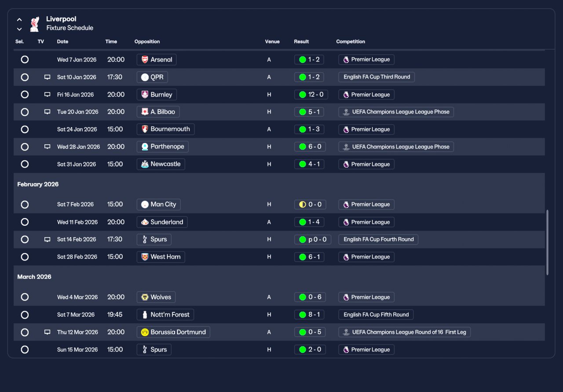Select the radio for Parthenope fixture
The height and width of the screenshot is (392, 563).
pyautogui.click(x=25, y=147)
